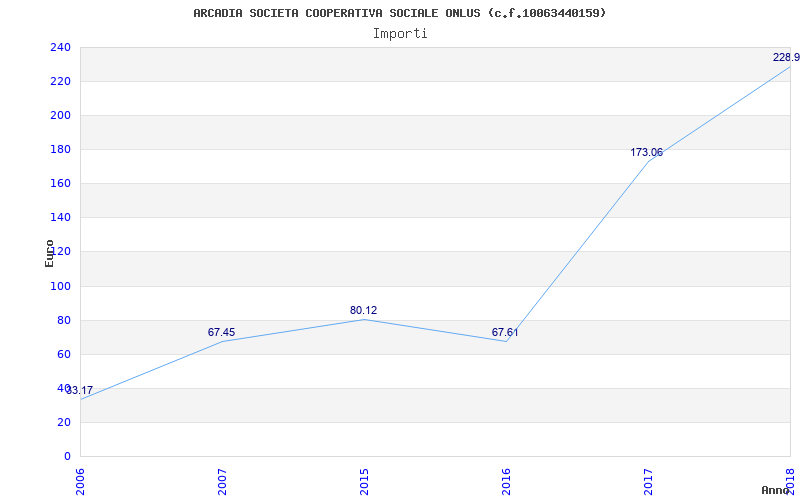Screen dimensions: 800x500
Task: Click the 80.12 data label
Action: click(x=363, y=310)
